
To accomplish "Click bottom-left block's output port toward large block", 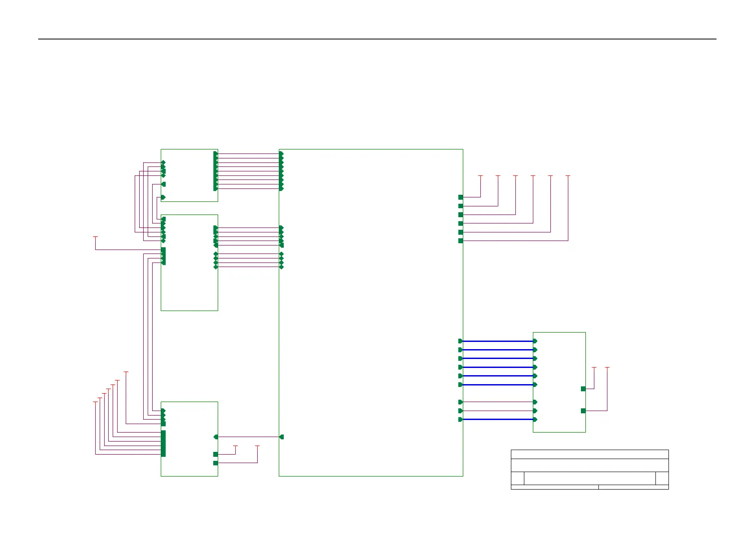I will 216,437.
